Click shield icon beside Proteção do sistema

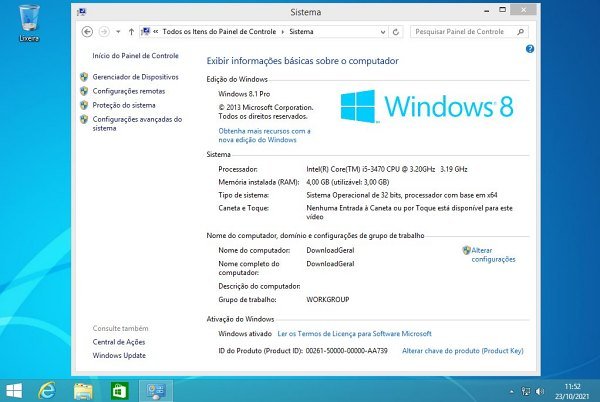pyautogui.click(x=84, y=105)
